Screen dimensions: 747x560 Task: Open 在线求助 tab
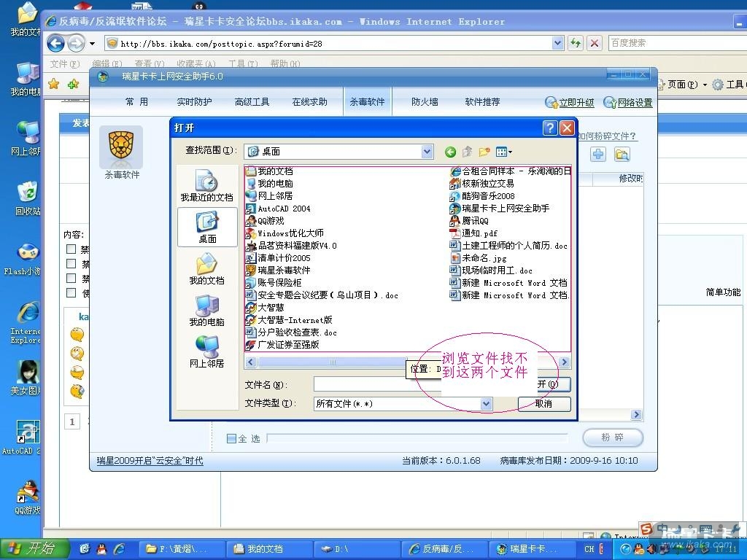pyautogui.click(x=309, y=102)
